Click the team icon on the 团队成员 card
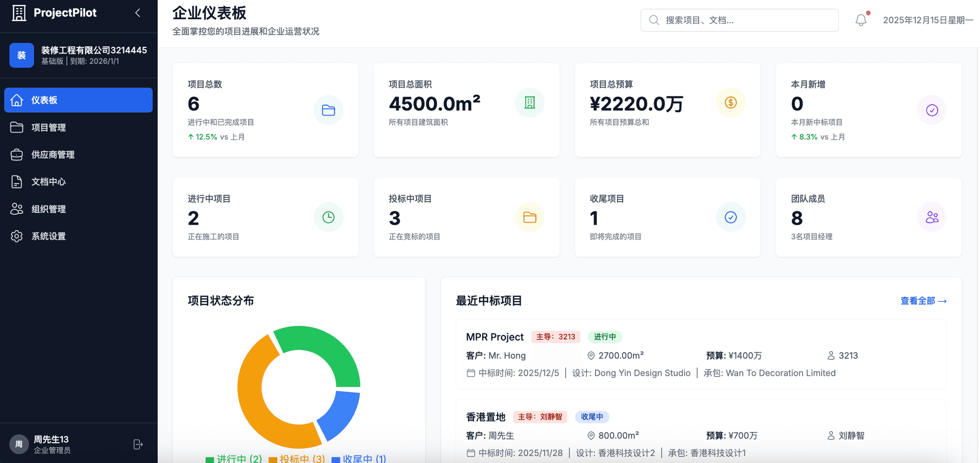Viewport: 980px width, 463px height. point(932,217)
